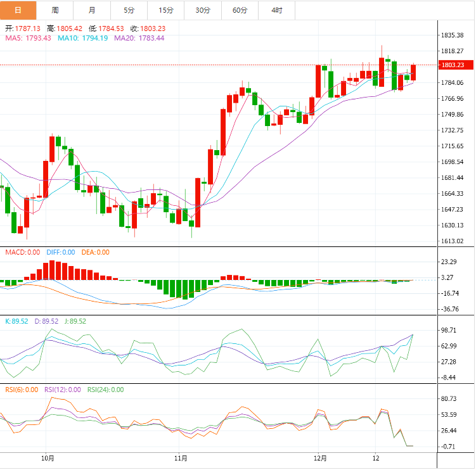Select the RSI(6) indicator label
The image size is (476, 470).
click(22, 390)
